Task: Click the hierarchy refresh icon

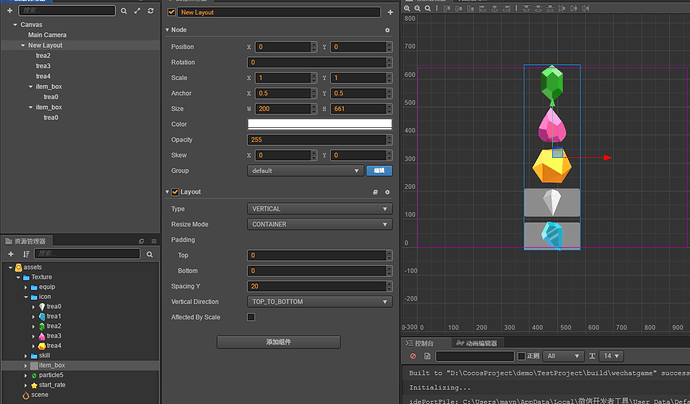Action: (151, 11)
